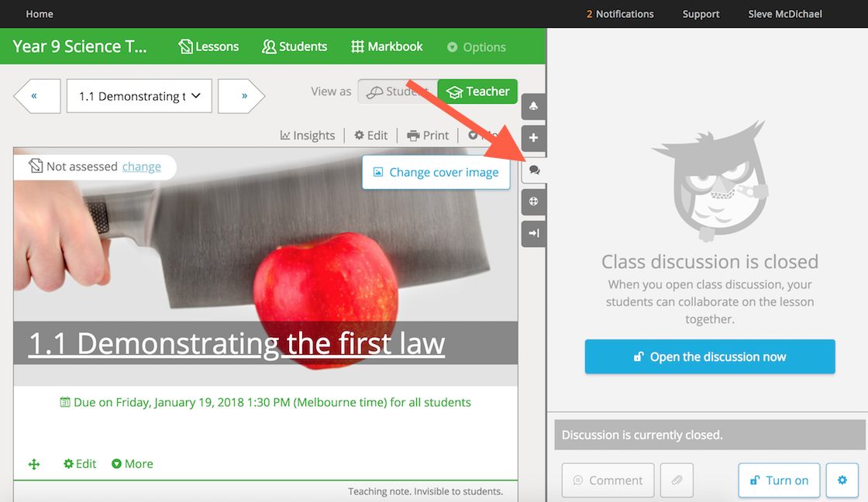
Task: Click the move handle cross-arrows icon
Action: [x=34, y=464]
